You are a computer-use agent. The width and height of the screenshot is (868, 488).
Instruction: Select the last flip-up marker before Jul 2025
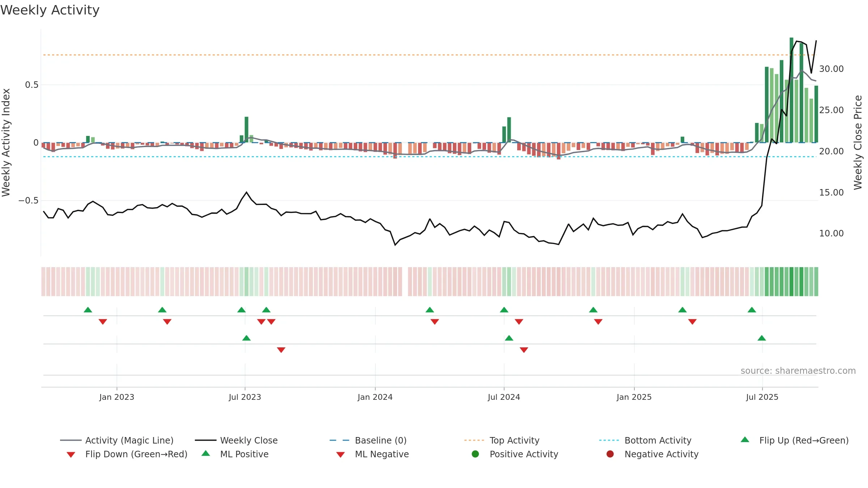coord(752,310)
